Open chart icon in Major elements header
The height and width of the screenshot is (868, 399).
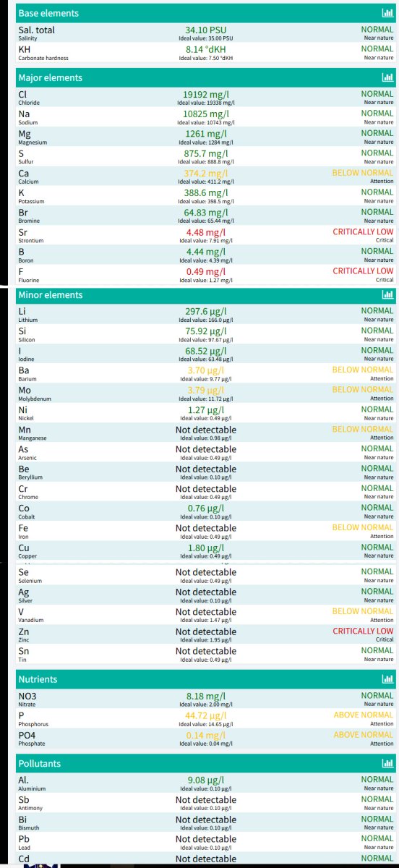tap(387, 77)
